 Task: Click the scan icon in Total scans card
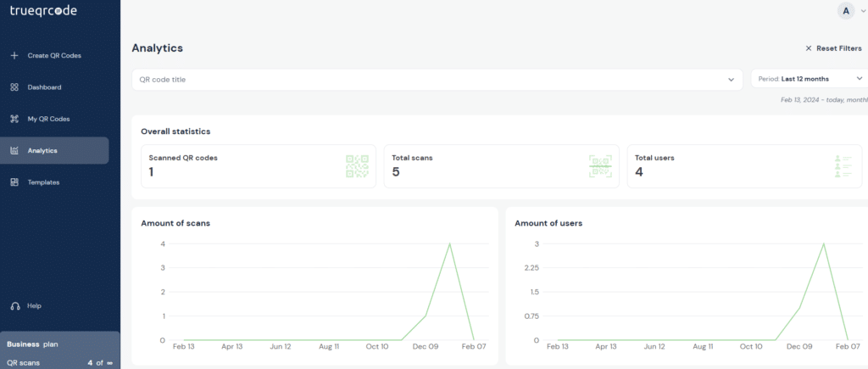point(600,166)
